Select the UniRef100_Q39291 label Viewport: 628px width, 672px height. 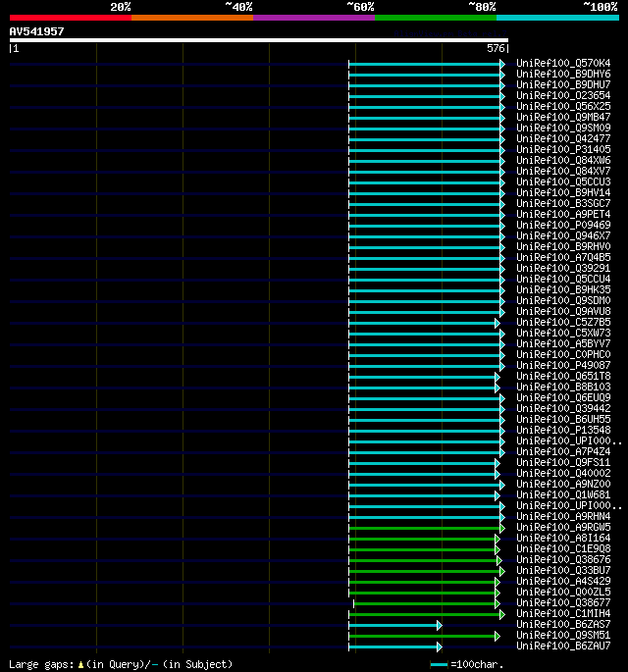563,268
